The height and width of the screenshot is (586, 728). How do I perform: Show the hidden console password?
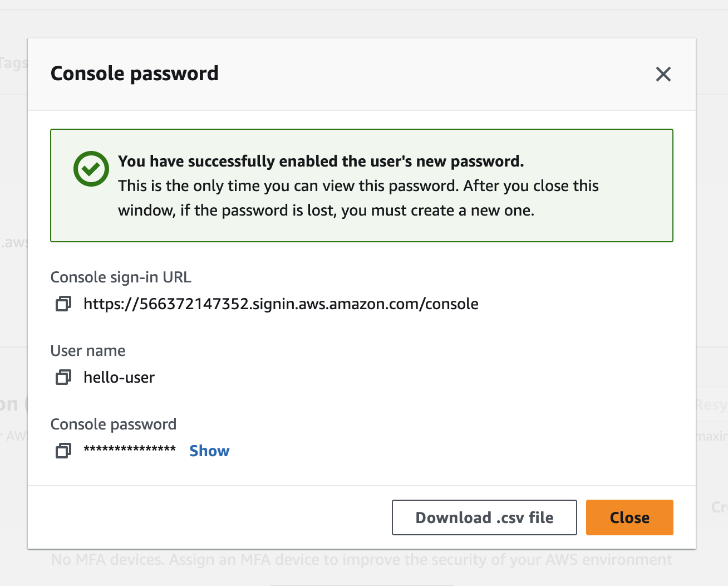[209, 451]
